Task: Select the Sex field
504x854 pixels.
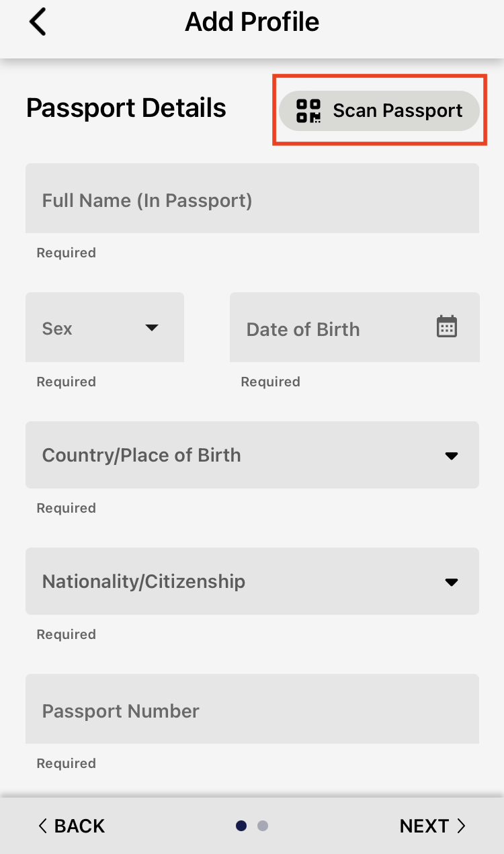Action: [87, 328]
